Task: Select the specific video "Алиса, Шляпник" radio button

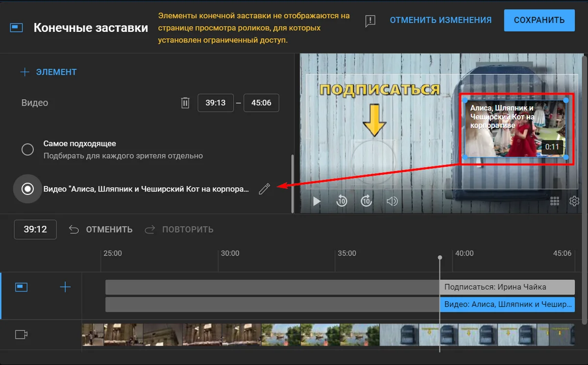Action: coord(28,189)
